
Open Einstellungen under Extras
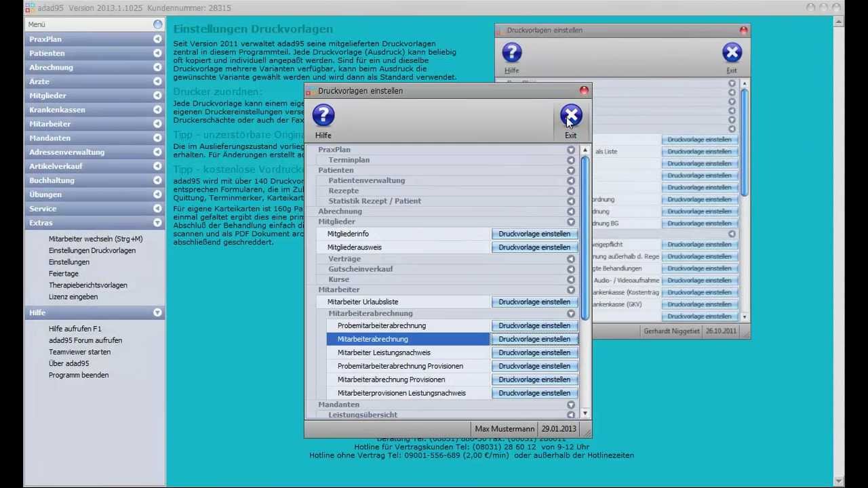(x=69, y=262)
